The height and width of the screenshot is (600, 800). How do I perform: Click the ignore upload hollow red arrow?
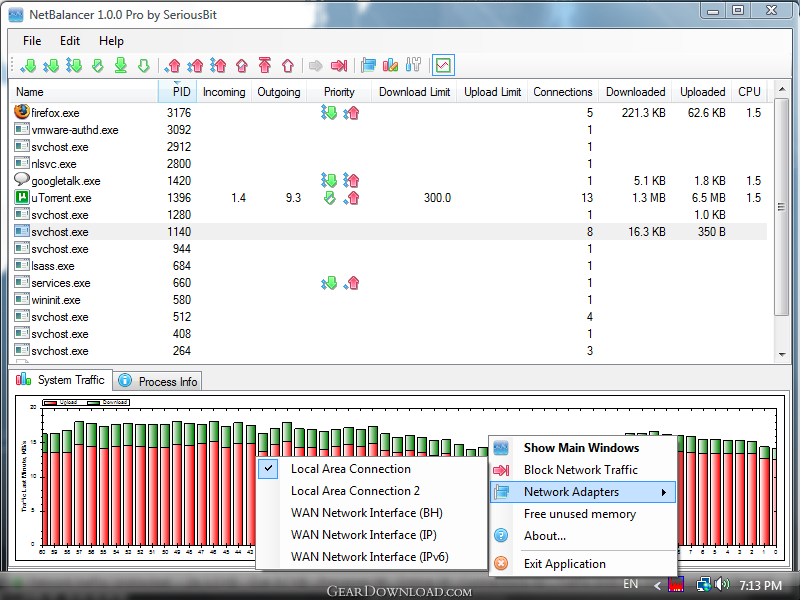tap(288, 65)
